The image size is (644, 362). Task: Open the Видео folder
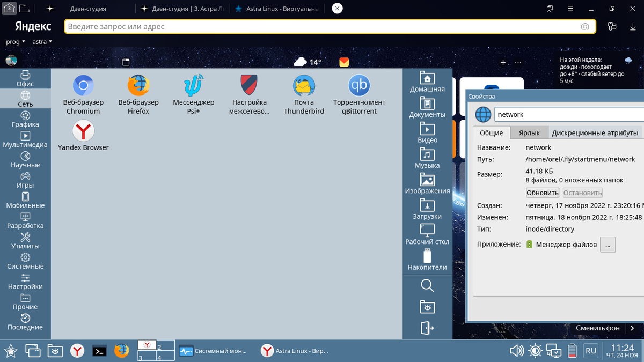(427, 132)
